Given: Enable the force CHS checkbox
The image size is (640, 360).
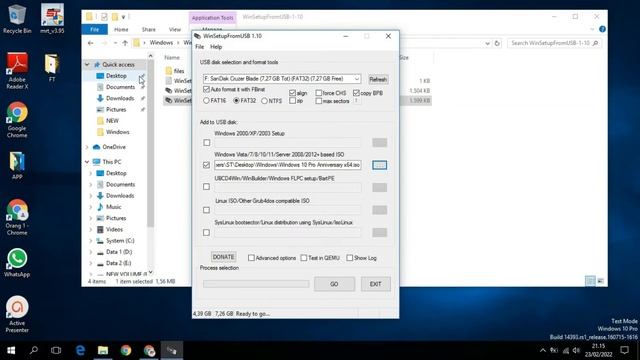Looking at the screenshot, I should tap(319, 93).
